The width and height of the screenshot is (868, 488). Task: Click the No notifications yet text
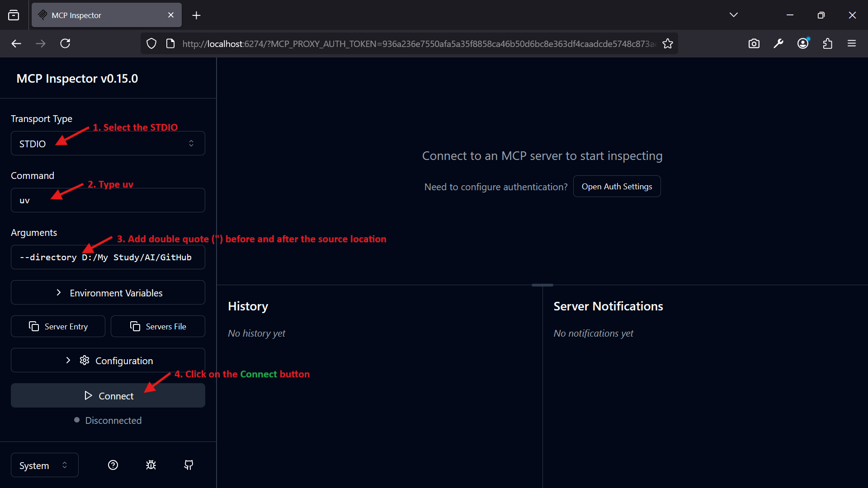click(593, 333)
